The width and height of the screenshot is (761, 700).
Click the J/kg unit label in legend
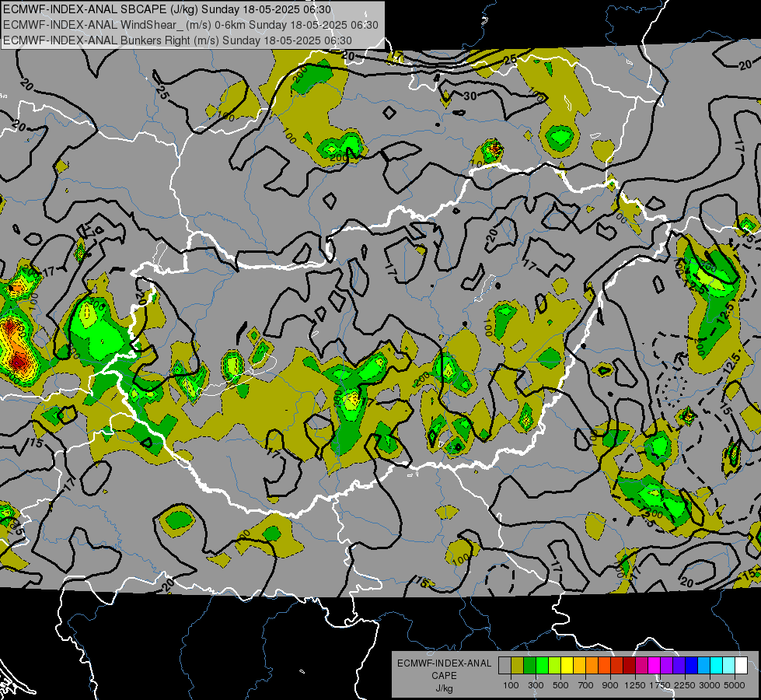click(x=444, y=688)
